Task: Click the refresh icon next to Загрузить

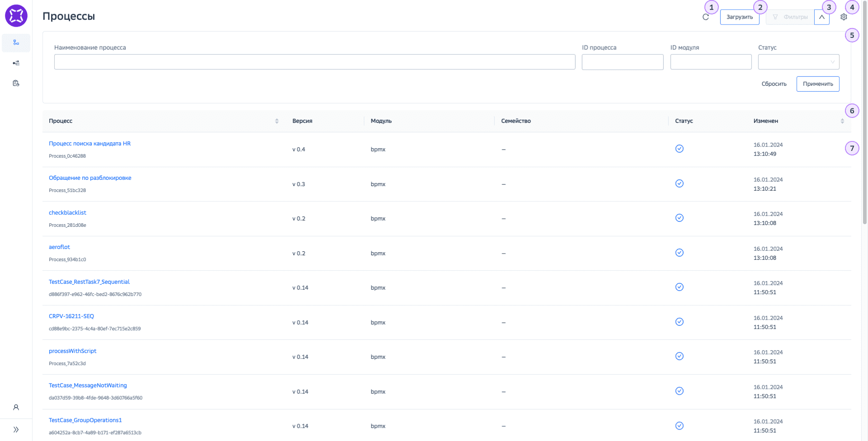Action: coord(705,17)
